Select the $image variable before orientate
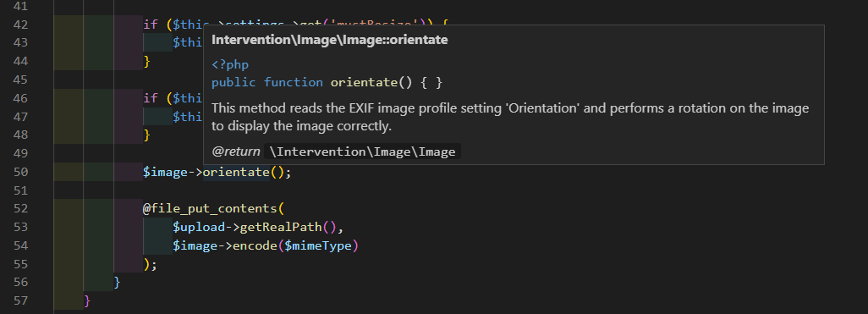This screenshot has width=868, height=314. (165, 172)
